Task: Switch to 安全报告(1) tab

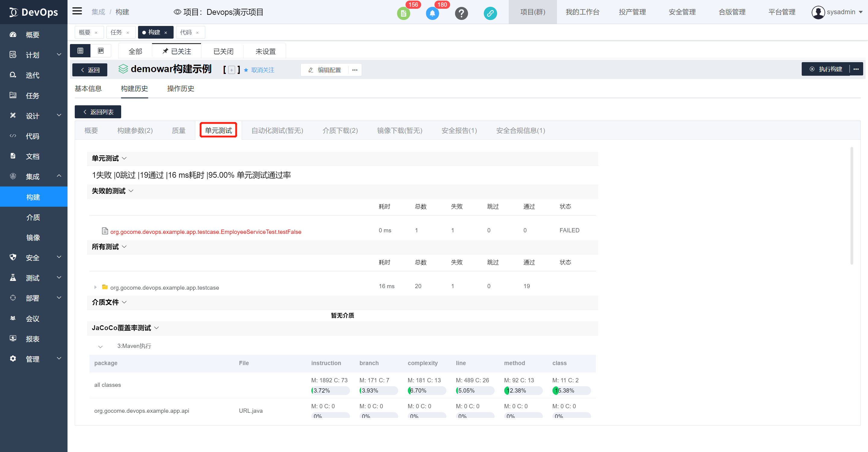Action: [x=459, y=131]
